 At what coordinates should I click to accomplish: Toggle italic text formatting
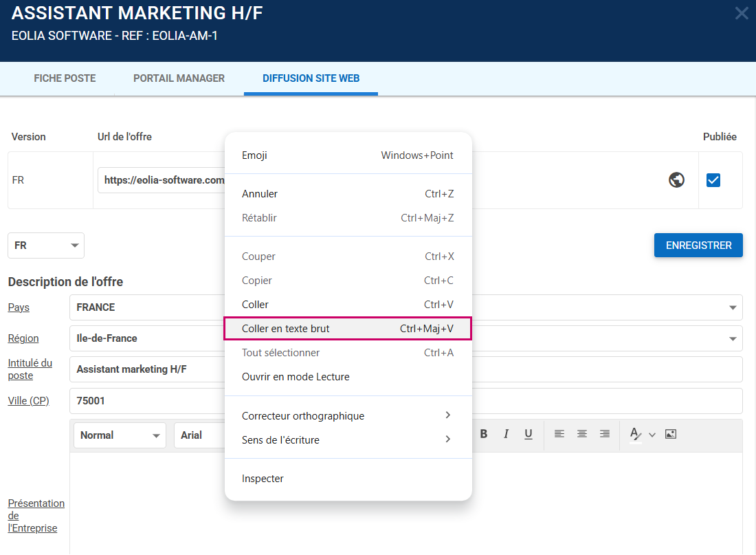point(507,434)
